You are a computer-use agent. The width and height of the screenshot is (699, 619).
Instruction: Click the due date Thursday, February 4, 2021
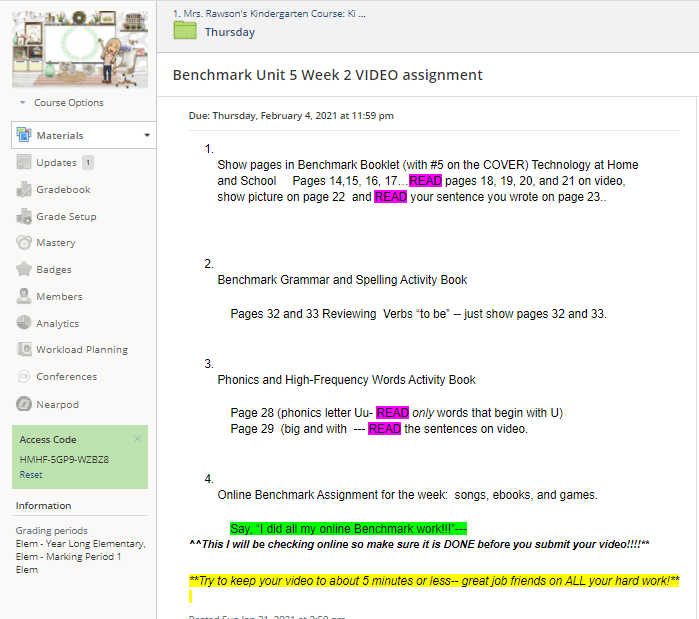click(291, 116)
